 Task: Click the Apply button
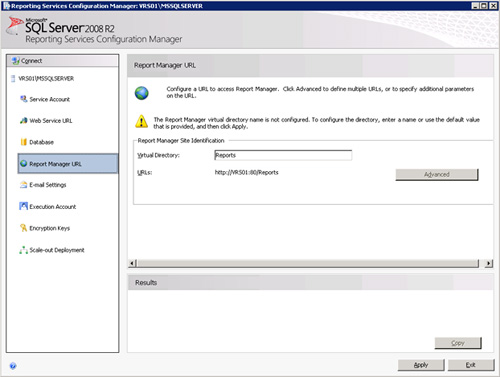(421, 365)
